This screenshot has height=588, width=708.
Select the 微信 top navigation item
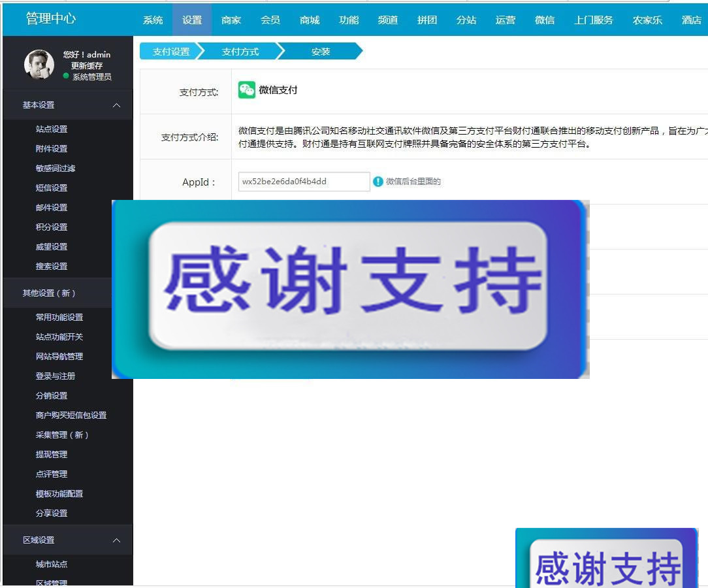[544, 20]
